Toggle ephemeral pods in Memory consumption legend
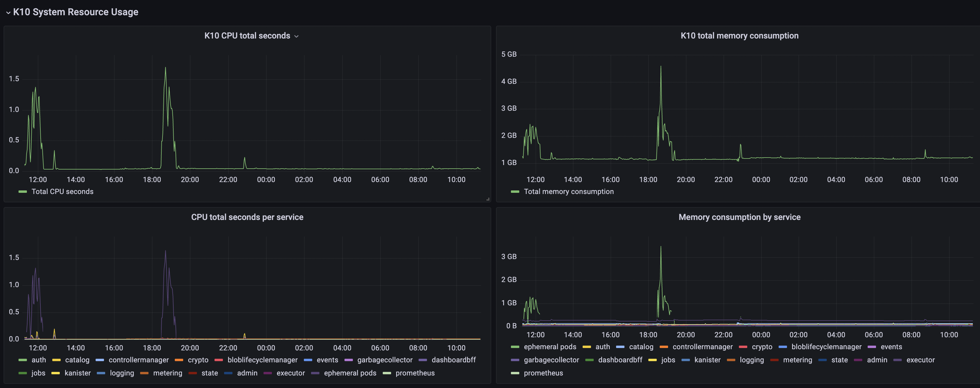The width and height of the screenshot is (980, 388). pyautogui.click(x=550, y=347)
